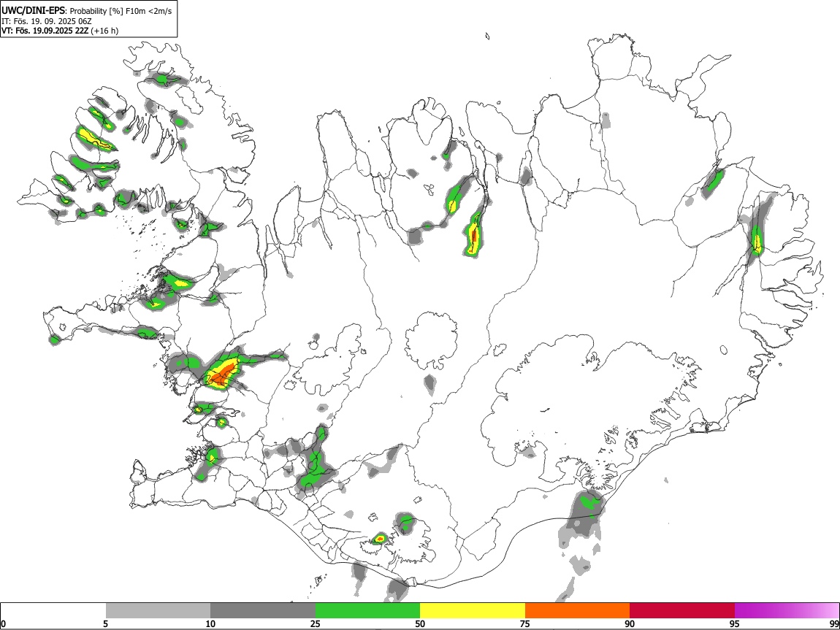This screenshot has height=630, width=840.
Task: Click the 95–99% magenta legend swatch
Action: pos(787,610)
